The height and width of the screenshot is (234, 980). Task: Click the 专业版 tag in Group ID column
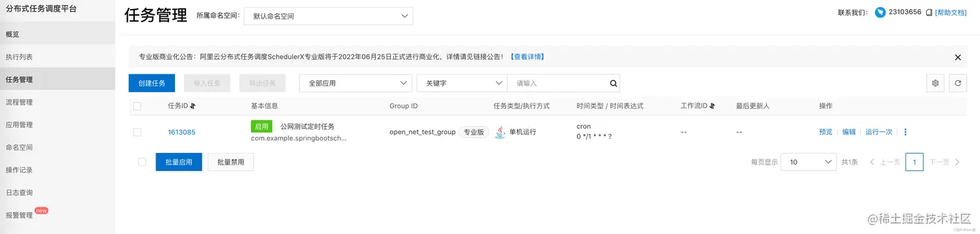pos(474,132)
